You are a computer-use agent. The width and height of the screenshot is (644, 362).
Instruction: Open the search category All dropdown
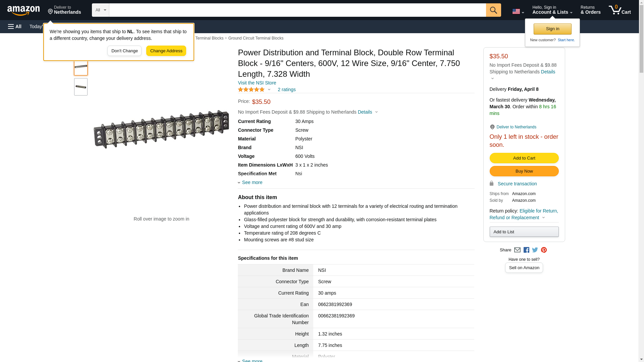[100, 10]
